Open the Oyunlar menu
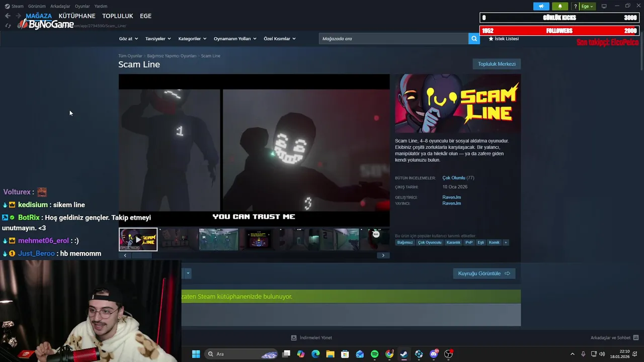The image size is (644, 362). pos(83,6)
